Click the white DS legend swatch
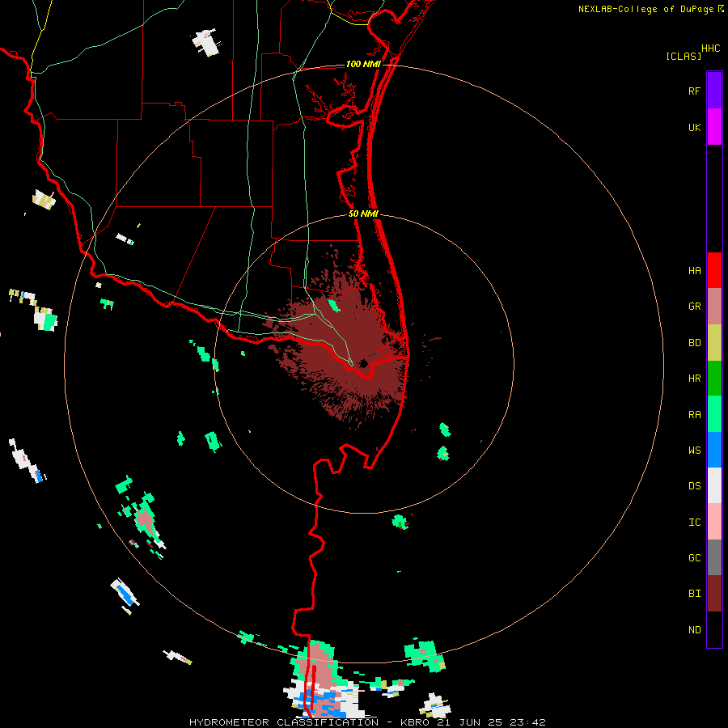 (x=714, y=485)
